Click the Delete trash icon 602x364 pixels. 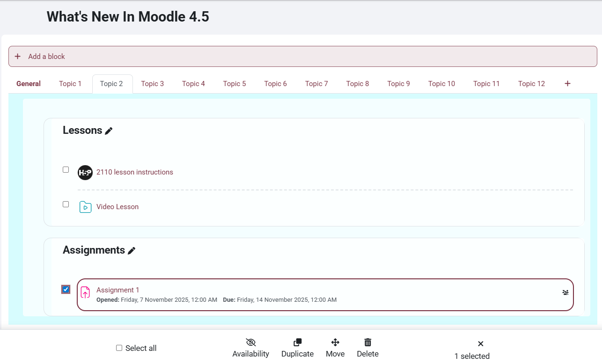tap(368, 342)
